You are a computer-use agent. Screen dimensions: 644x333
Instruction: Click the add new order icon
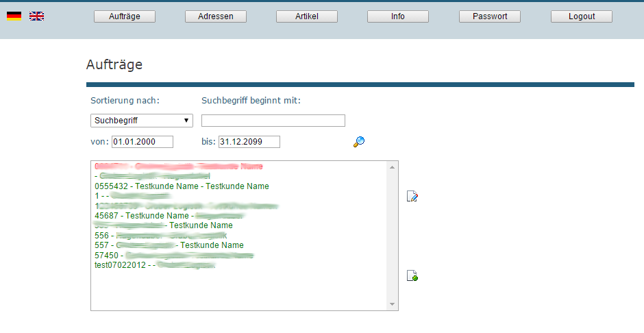(x=412, y=276)
